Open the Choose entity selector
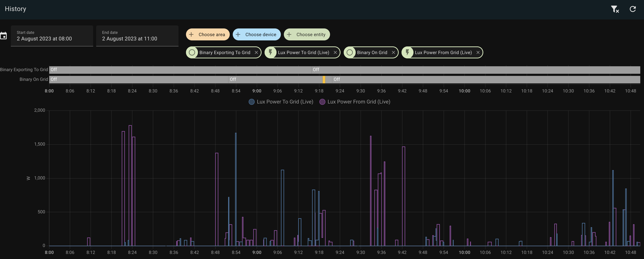The width and height of the screenshot is (644, 259). [x=307, y=34]
